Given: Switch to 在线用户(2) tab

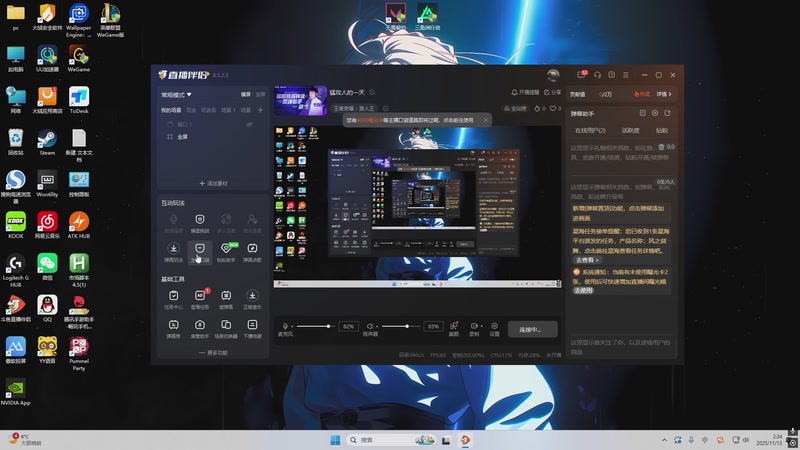Looking at the screenshot, I should point(590,131).
